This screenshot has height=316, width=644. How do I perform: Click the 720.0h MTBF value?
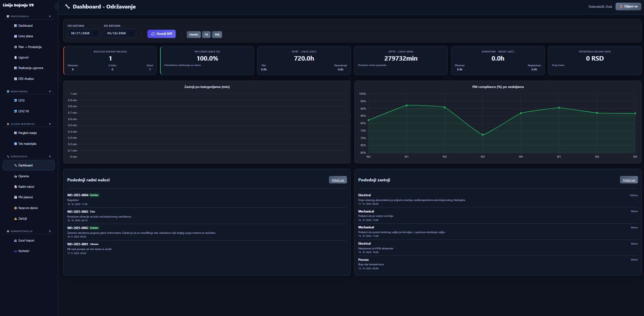coord(304,59)
